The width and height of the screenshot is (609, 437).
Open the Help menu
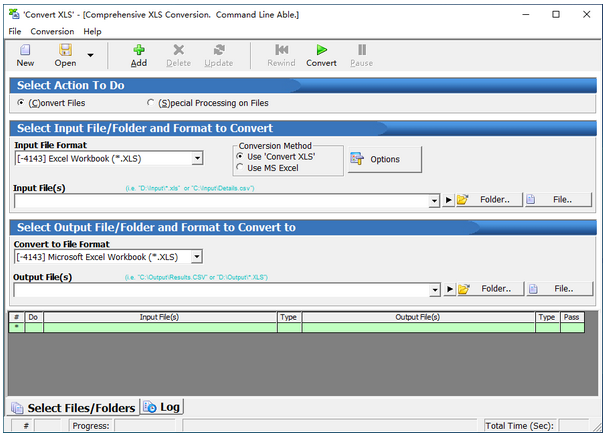[x=92, y=31]
